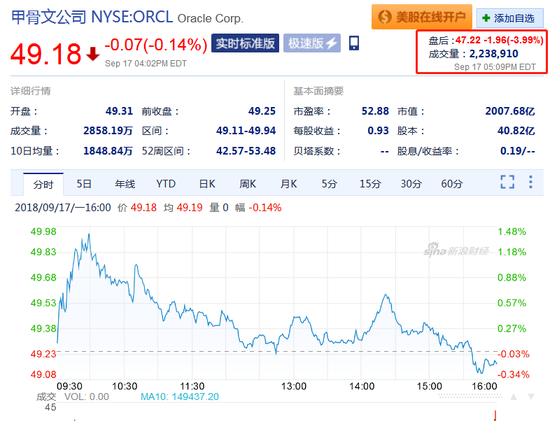
Task: Click the 10-day average volume 1848.84万
Action: click(108, 151)
